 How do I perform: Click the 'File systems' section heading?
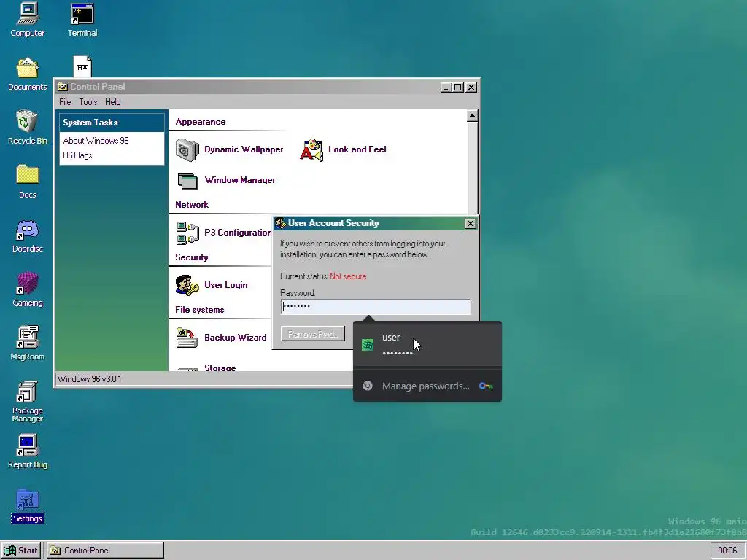pyautogui.click(x=200, y=310)
